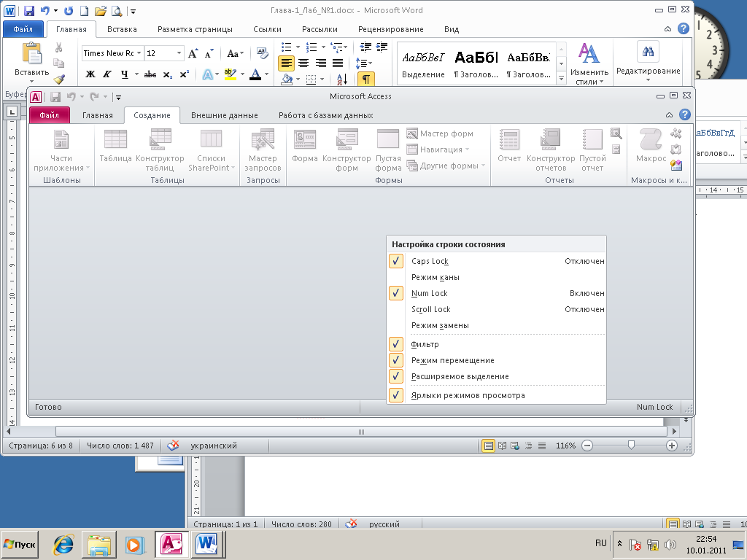
Task: Customize Access quick access toolbar dropdown
Action: tap(118, 97)
